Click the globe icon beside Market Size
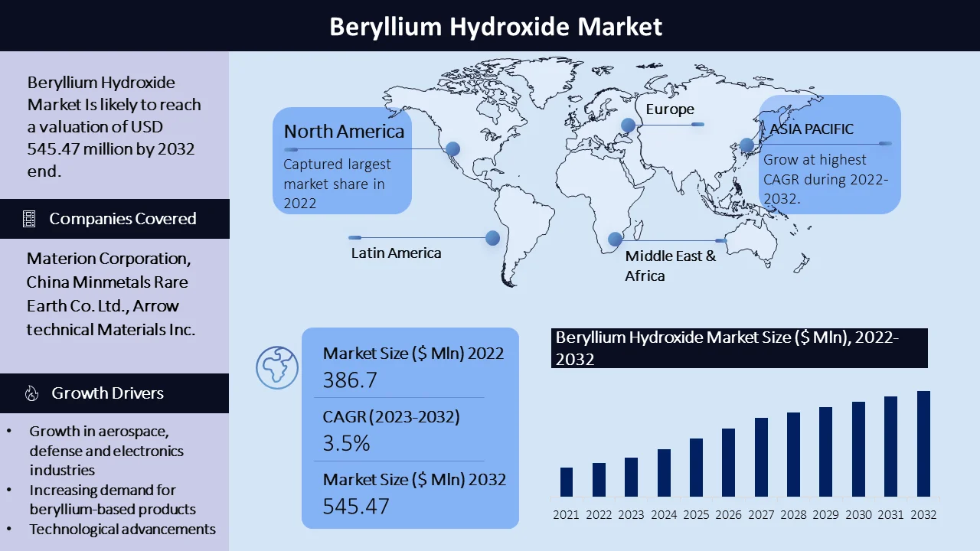 (x=276, y=367)
